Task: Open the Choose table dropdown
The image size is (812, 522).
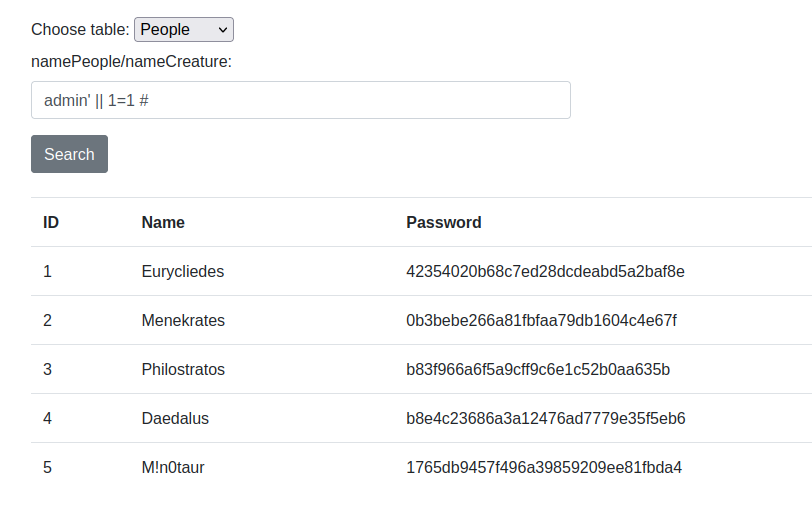Action: point(184,30)
